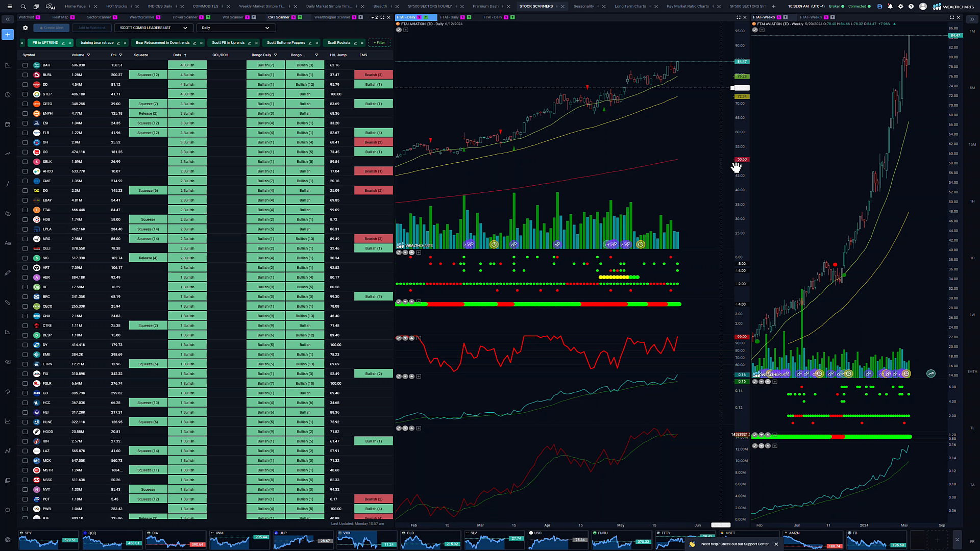The width and height of the screenshot is (980, 551).
Task: Open the user profile avatar
Action: (x=923, y=7)
